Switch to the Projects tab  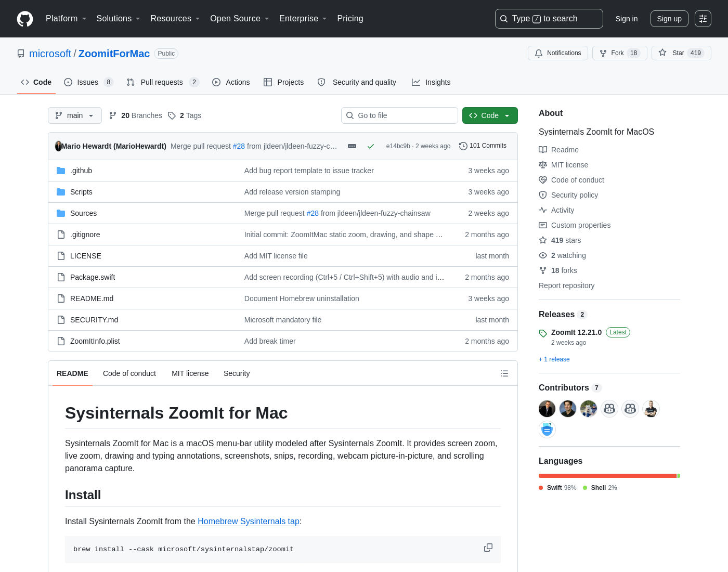(284, 82)
